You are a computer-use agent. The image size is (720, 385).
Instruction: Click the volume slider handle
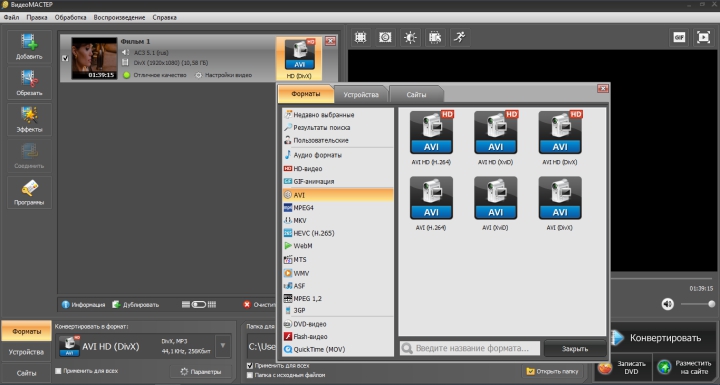point(711,304)
